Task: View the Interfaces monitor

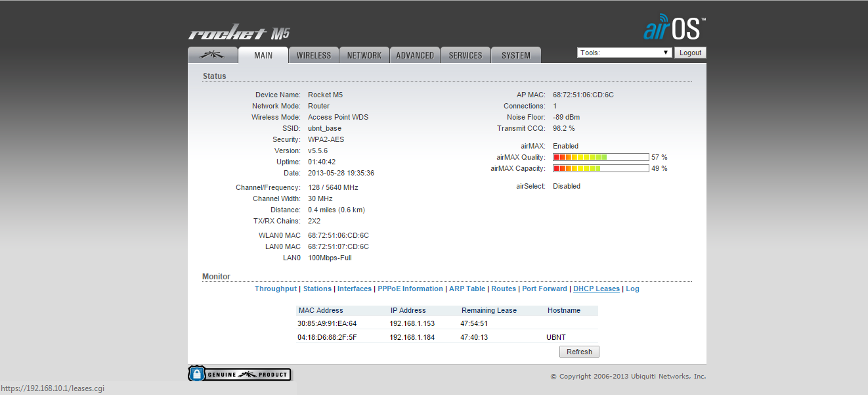Action: [355, 289]
